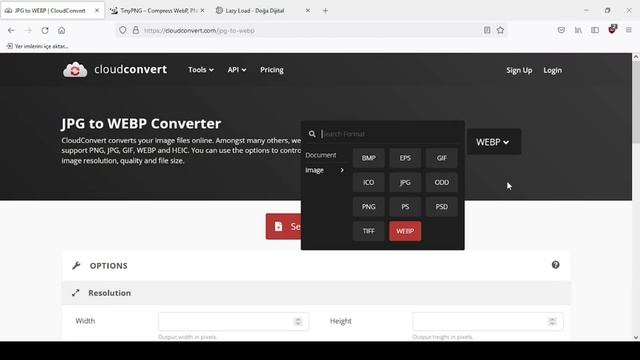Choose GIF format
The width and height of the screenshot is (640, 360).
point(442,158)
